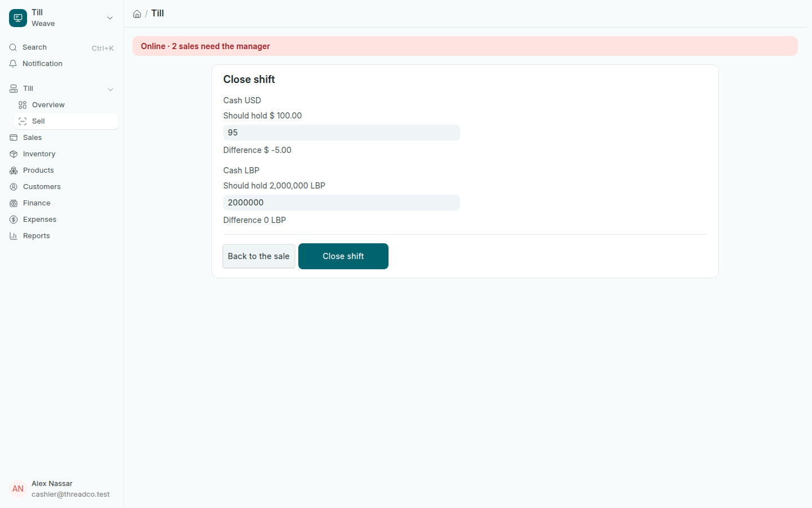Expand the Till Weave workspace switcher chevron
The height and width of the screenshot is (508, 812).
coord(110,18)
